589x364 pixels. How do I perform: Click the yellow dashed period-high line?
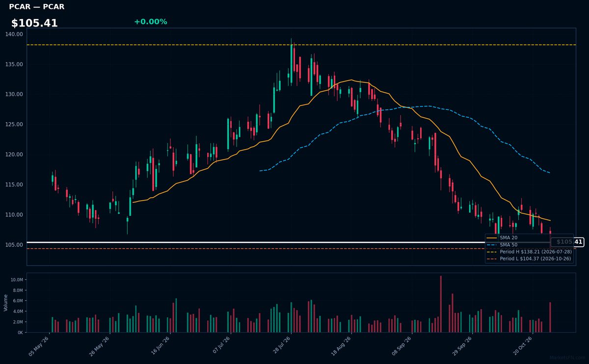coord(301,45)
